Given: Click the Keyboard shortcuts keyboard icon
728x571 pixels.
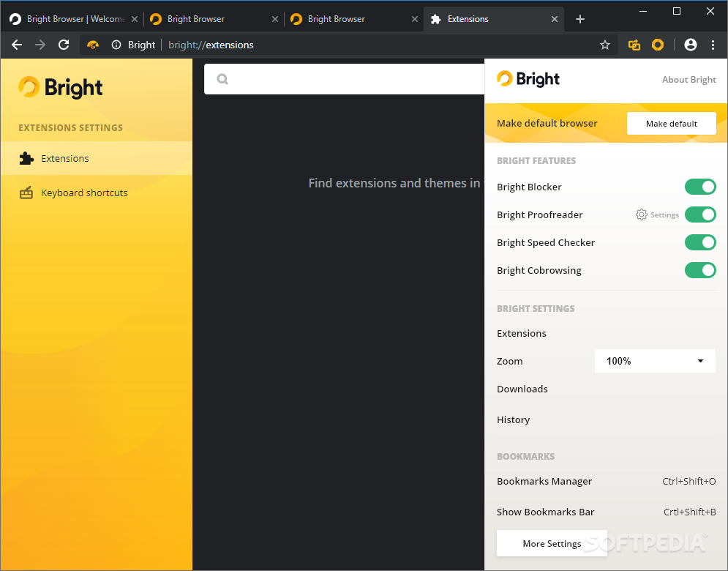Looking at the screenshot, I should click(x=26, y=193).
